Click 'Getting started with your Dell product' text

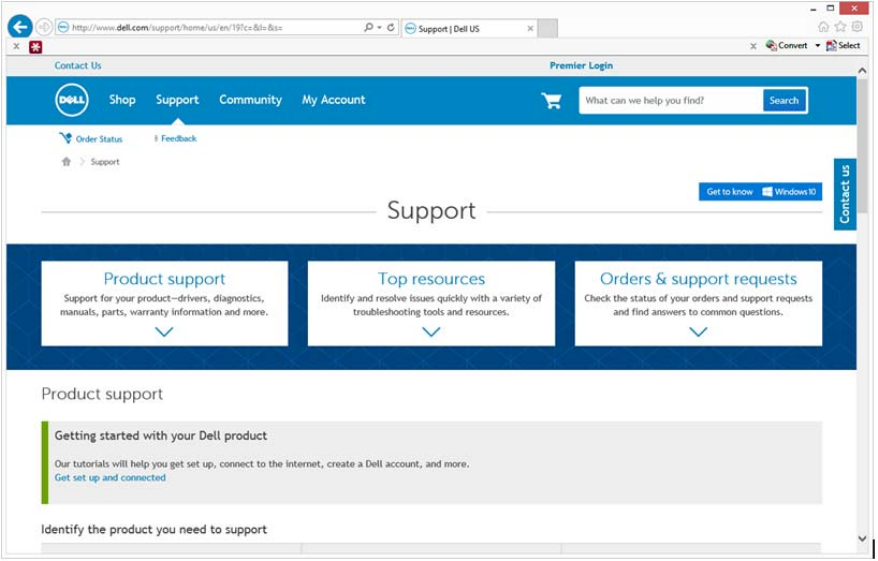coord(161,437)
